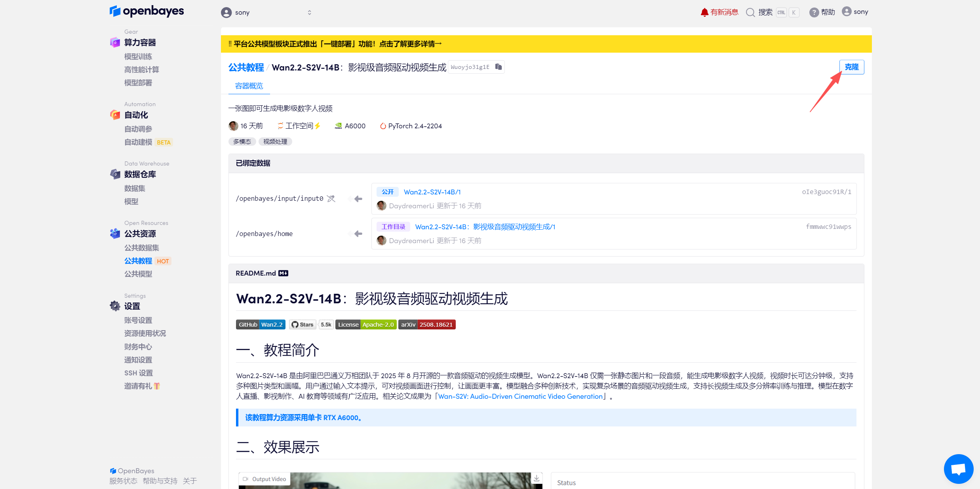The image size is (980, 489).
Task: Open the sony workspace switcher dropdown
Action: tap(266, 13)
